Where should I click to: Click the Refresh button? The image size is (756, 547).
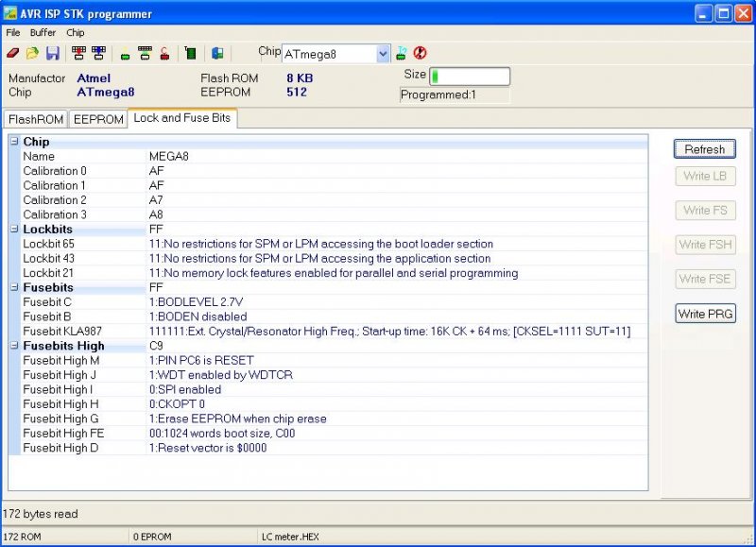point(705,149)
